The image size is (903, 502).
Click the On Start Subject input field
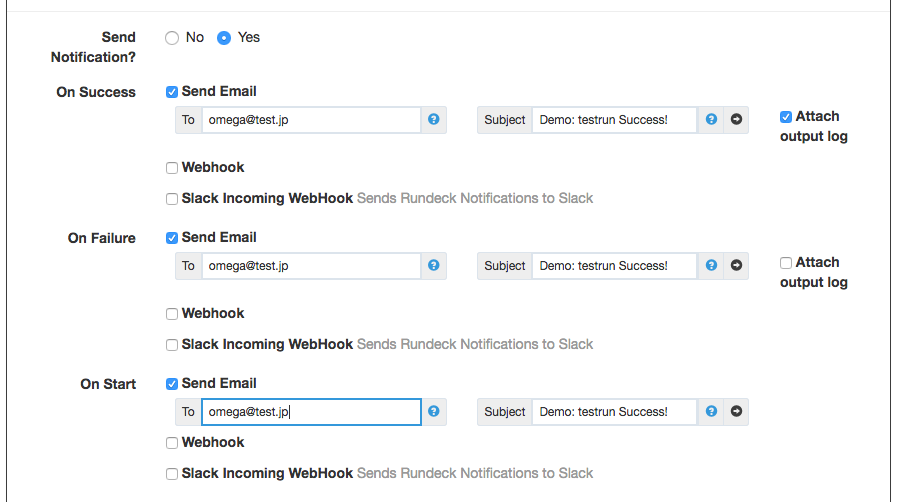614,412
